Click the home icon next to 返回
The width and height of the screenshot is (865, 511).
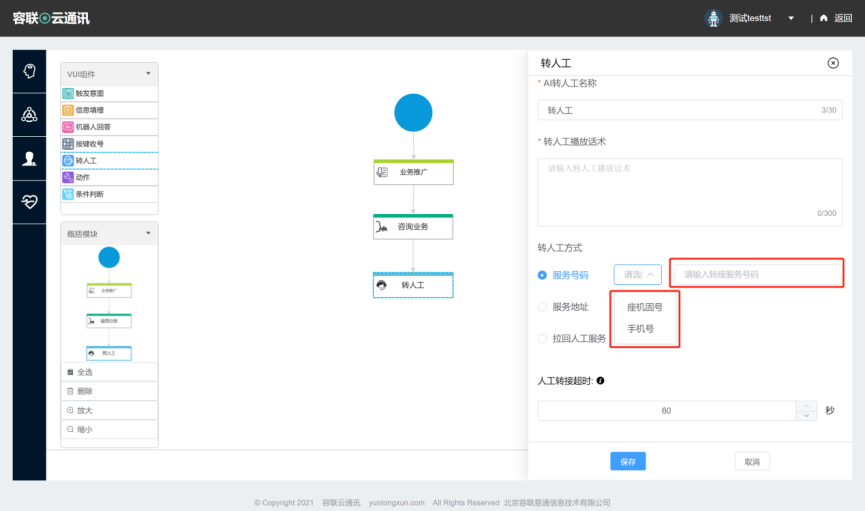pos(824,18)
